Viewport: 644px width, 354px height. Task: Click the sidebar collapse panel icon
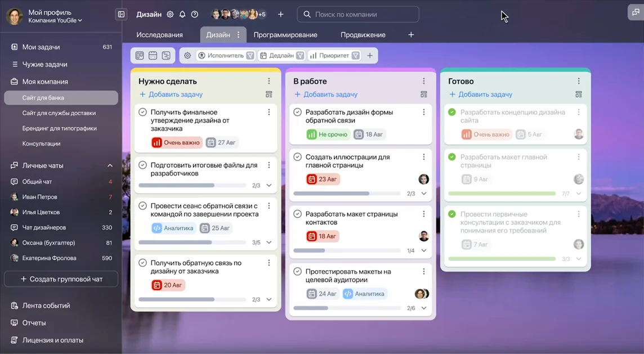[121, 14]
